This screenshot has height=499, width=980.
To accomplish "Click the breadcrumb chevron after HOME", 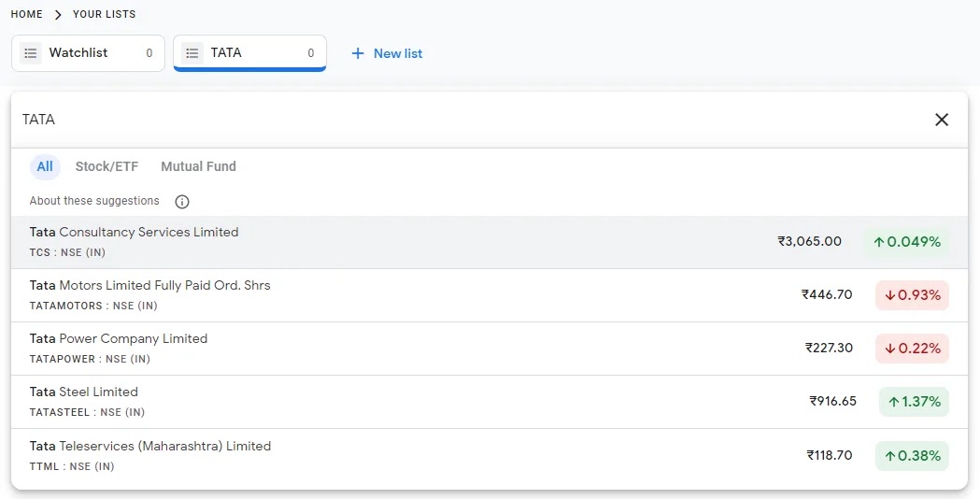I will [x=58, y=14].
